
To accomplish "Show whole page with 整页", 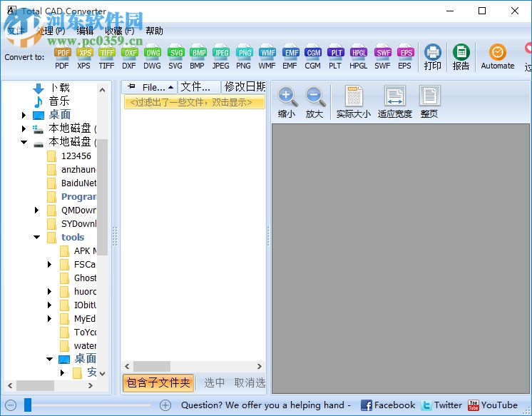I will click(x=429, y=102).
